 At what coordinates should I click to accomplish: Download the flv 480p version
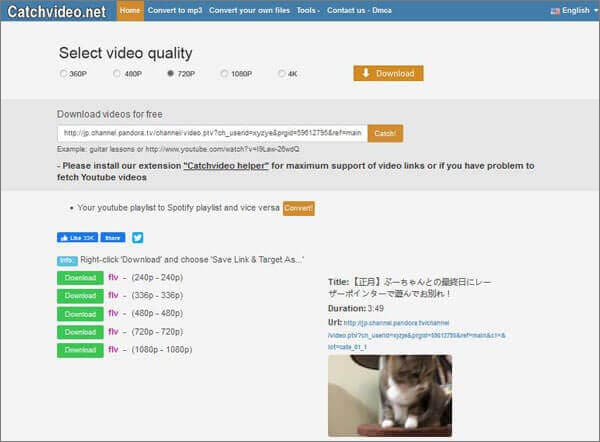pos(80,314)
